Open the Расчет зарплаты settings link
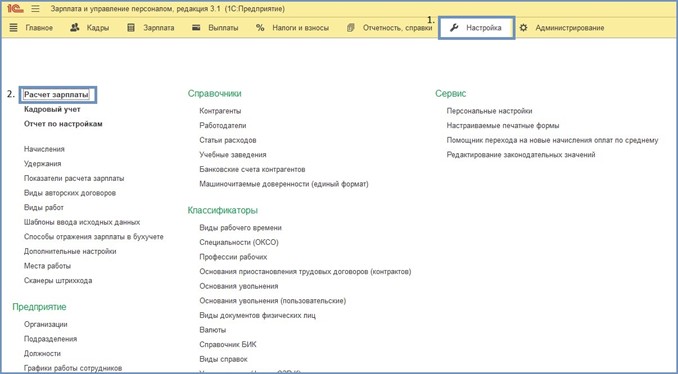 click(56, 94)
